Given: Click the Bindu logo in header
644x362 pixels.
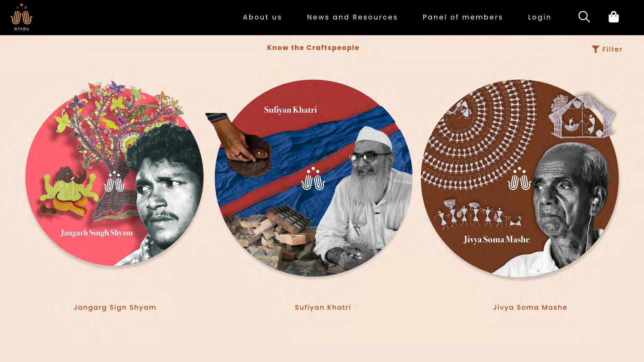Looking at the screenshot, I should [x=21, y=17].
